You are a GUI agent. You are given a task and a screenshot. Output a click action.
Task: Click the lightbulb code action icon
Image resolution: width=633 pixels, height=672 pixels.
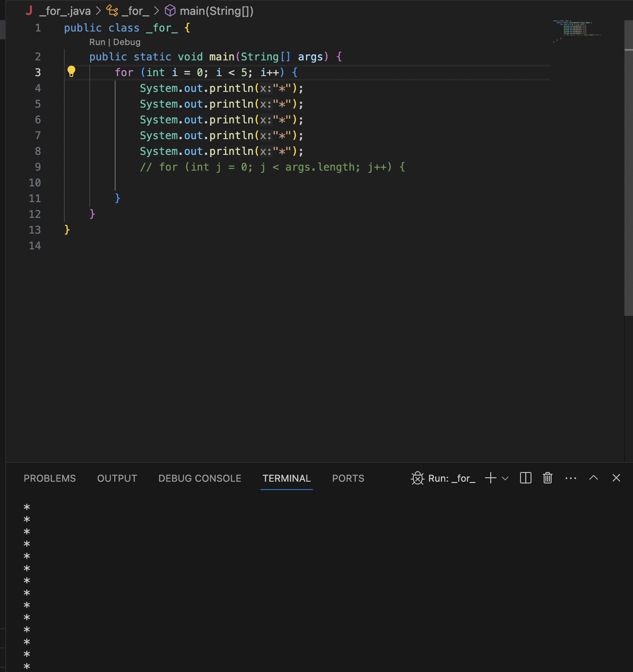[x=71, y=72]
